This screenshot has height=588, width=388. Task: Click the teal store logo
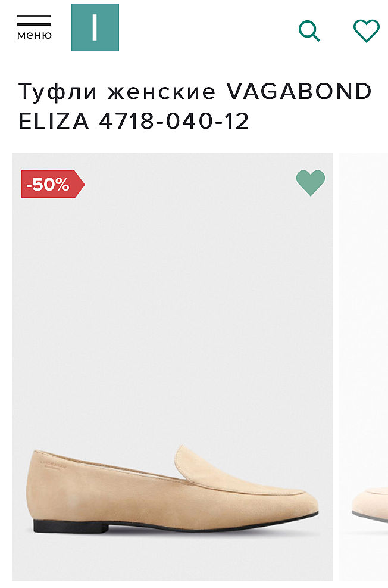click(95, 27)
